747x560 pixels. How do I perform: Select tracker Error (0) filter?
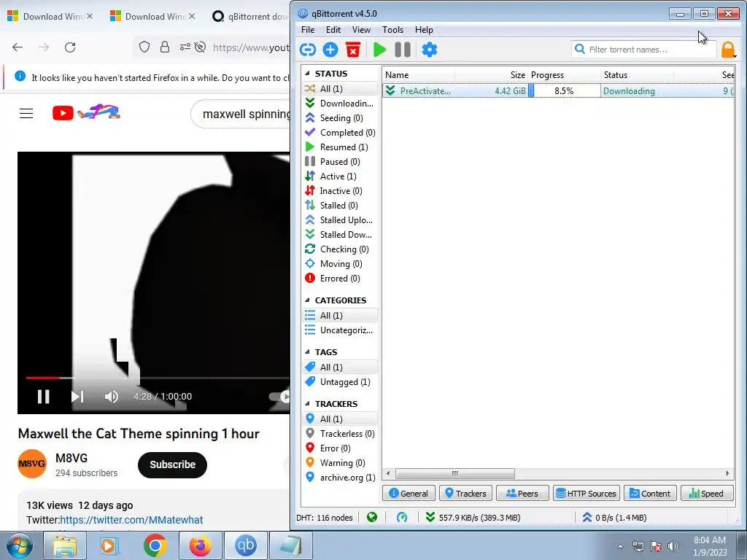pyautogui.click(x=340, y=448)
